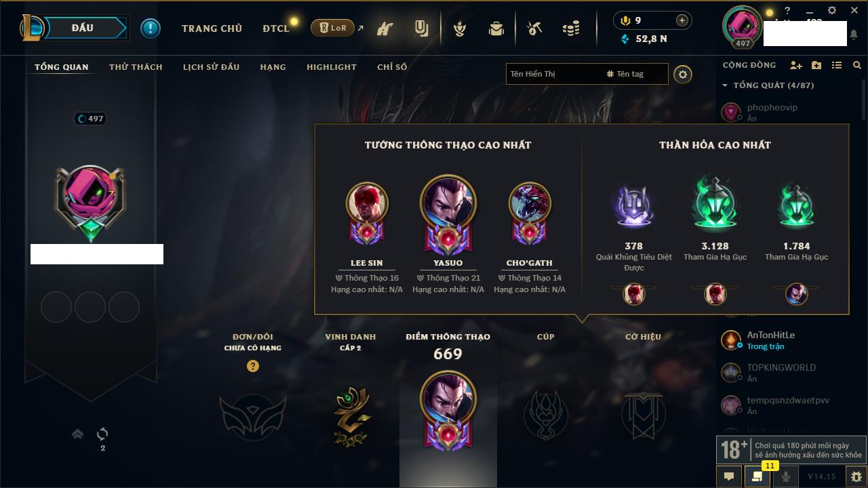The width and height of the screenshot is (868, 488).
Task: Open the settings gear beside search field
Action: tap(683, 74)
